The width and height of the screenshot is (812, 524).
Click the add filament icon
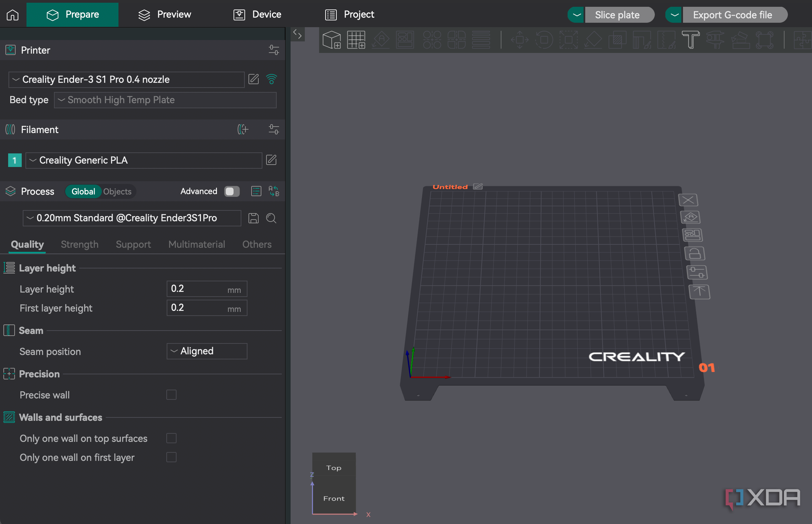click(243, 130)
